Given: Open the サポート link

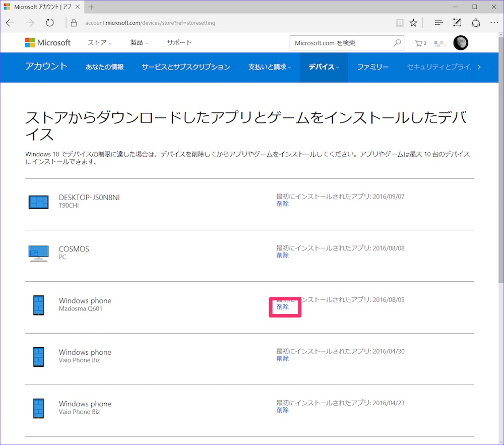Looking at the screenshot, I should (179, 43).
